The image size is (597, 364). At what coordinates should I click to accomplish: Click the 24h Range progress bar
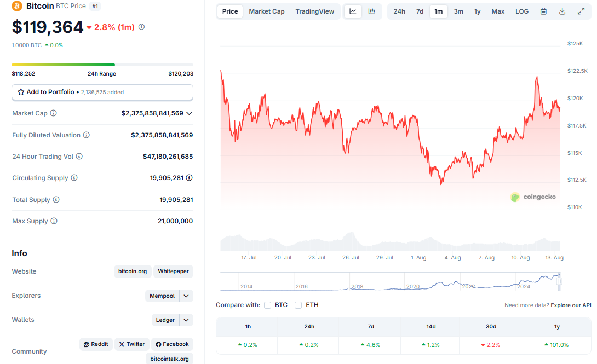[102, 65]
